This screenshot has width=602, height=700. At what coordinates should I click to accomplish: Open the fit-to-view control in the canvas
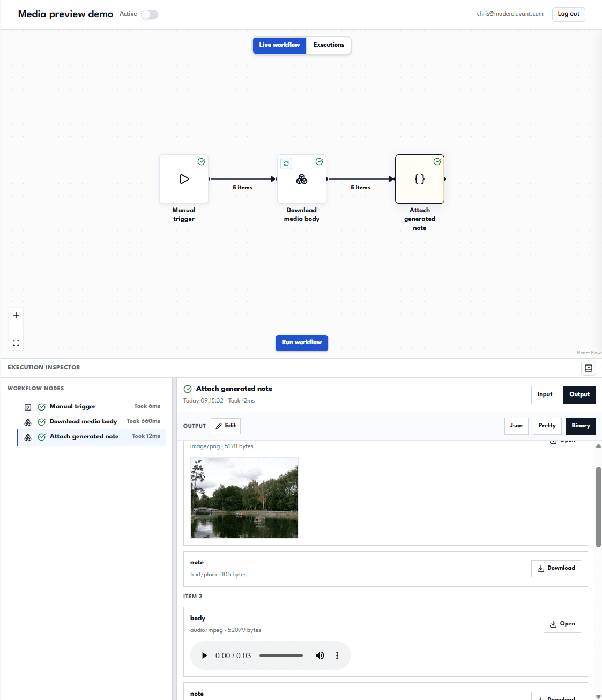16,342
